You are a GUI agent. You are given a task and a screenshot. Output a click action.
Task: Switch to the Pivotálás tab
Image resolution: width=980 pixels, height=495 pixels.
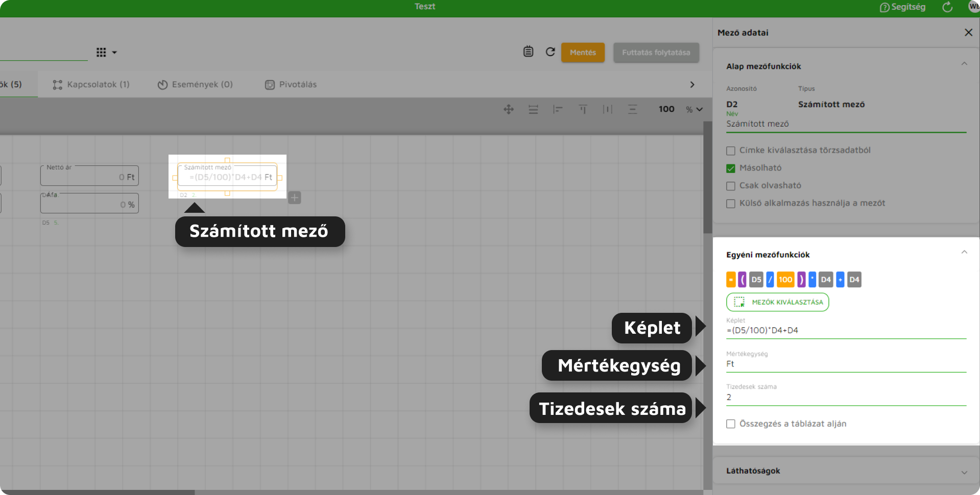click(291, 84)
